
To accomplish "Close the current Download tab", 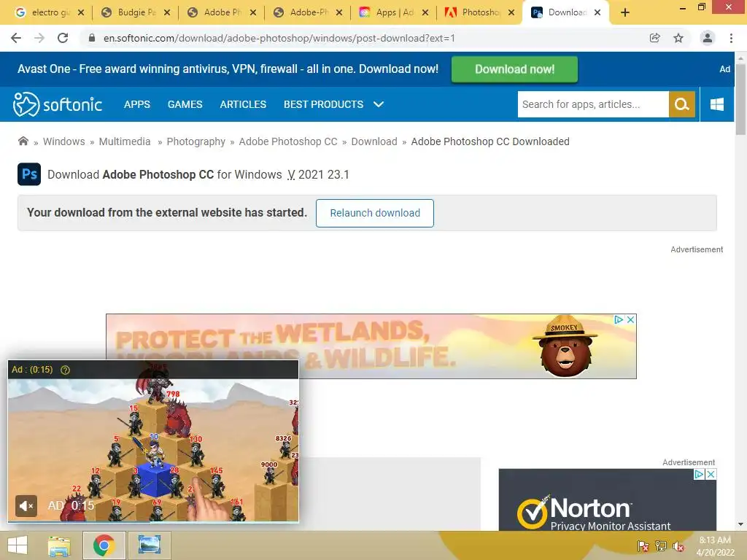I will [x=597, y=13].
